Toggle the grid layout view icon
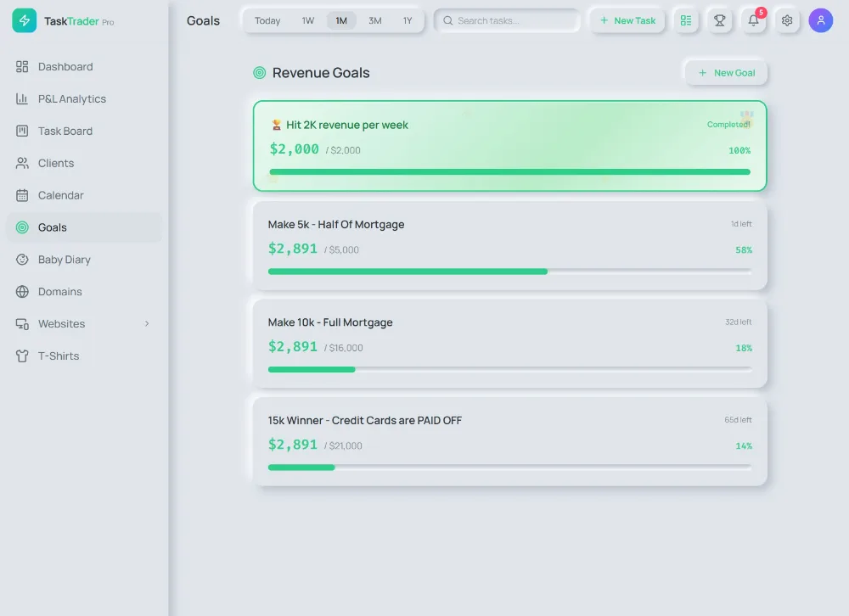The width and height of the screenshot is (849, 616). click(x=686, y=20)
